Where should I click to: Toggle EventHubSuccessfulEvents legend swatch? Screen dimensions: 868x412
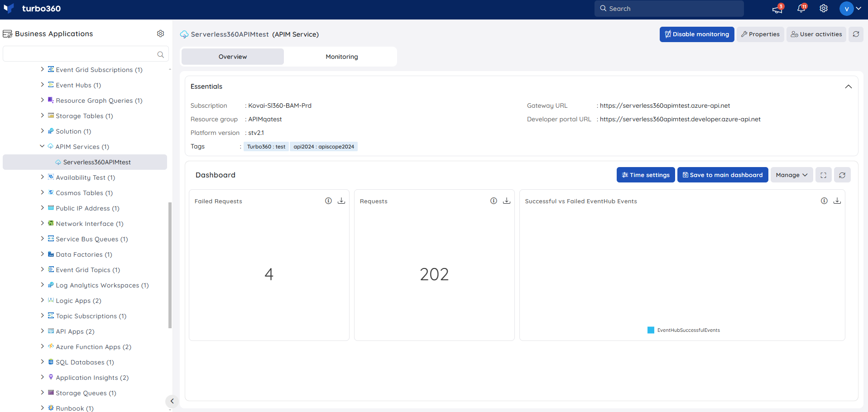pyautogui.click(x=651, y=330)
